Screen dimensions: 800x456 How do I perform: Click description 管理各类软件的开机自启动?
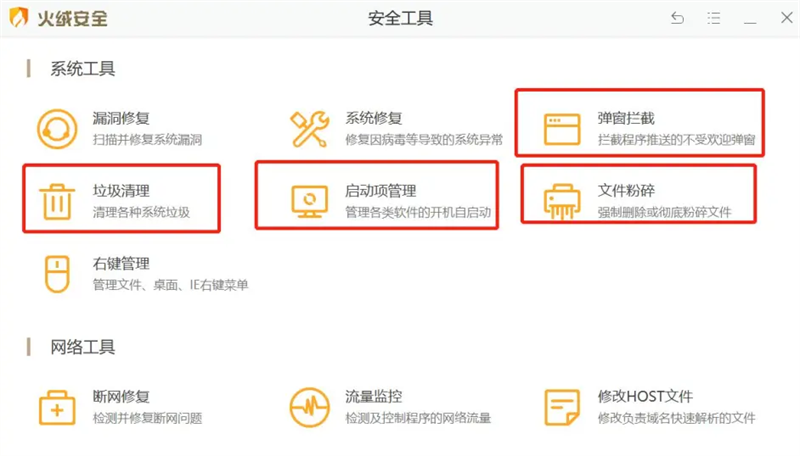[x=418, y=212]
